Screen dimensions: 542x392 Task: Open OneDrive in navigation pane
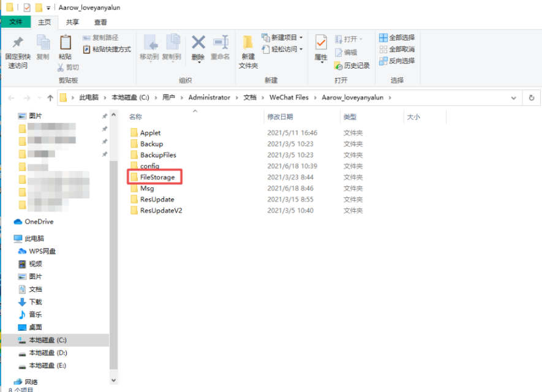[x=39, y=222]
